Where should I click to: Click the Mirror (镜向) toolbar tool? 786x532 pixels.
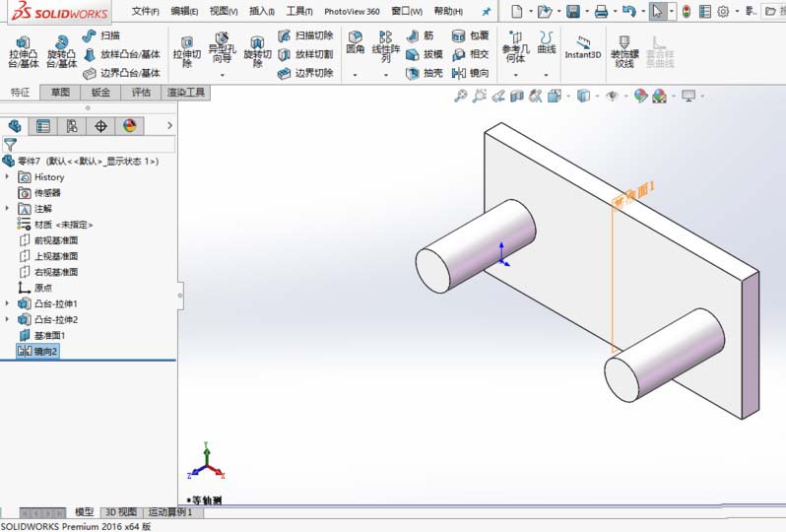470,73
